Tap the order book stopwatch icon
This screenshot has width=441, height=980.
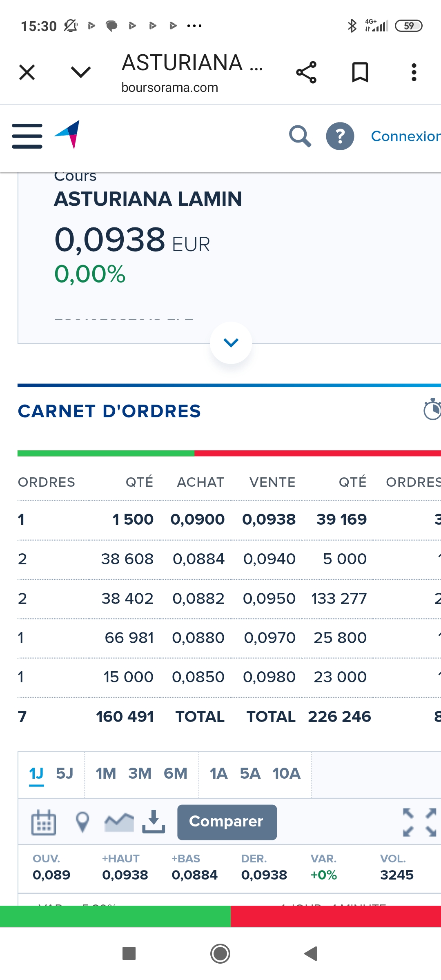[x=432, y=410]
